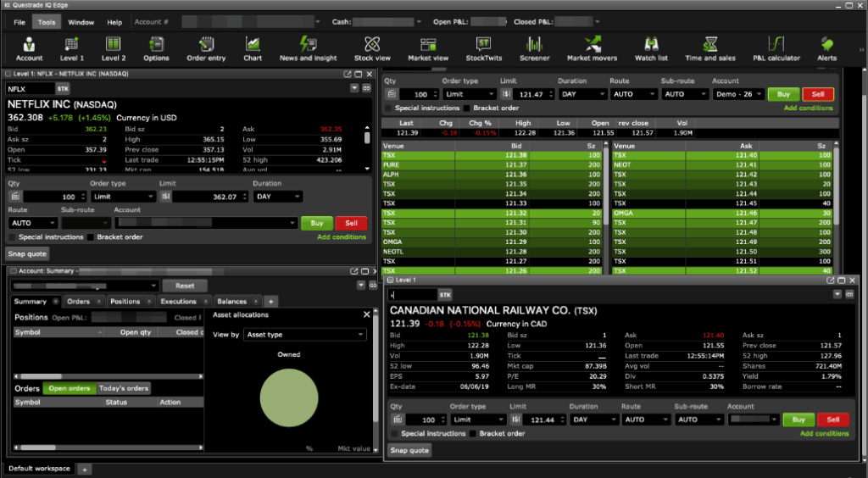Screen dimensions: 868x478
Task: Open the Window menu
Action: 81,23
